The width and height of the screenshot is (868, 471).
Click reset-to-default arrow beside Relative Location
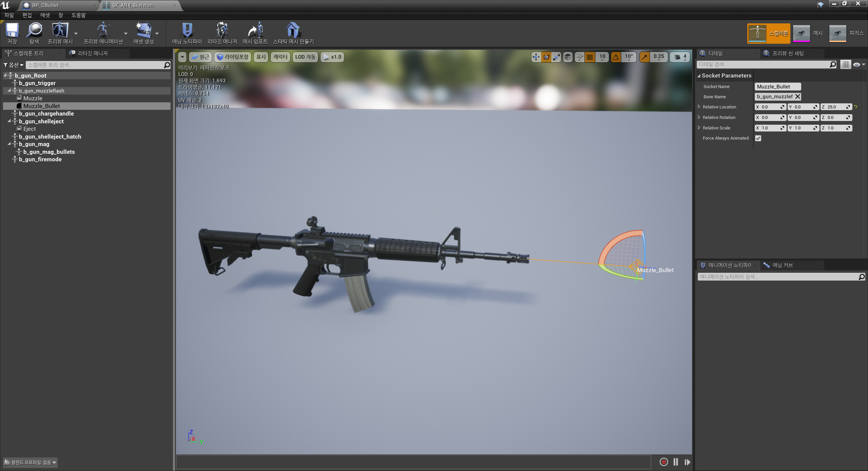[x=856, y=107]
